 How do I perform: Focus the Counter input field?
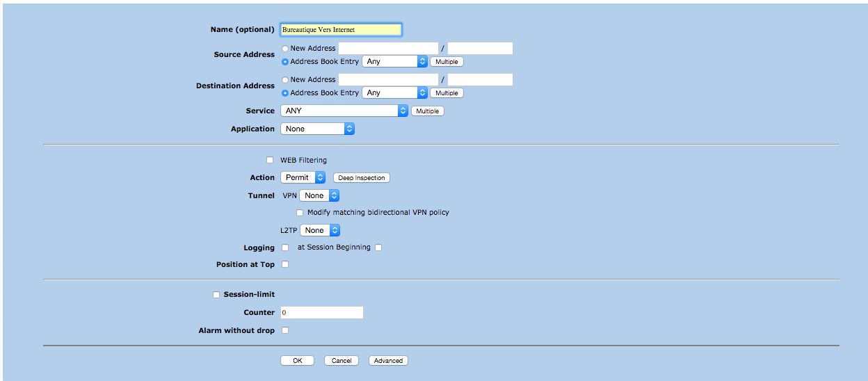(321, 313)
